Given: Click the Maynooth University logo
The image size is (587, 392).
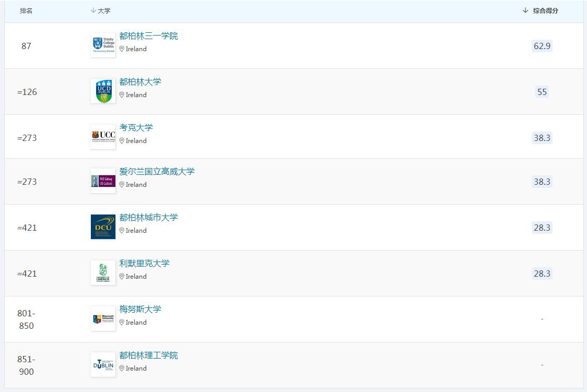Looking at the screenshot, I should [x=103, y=319].
